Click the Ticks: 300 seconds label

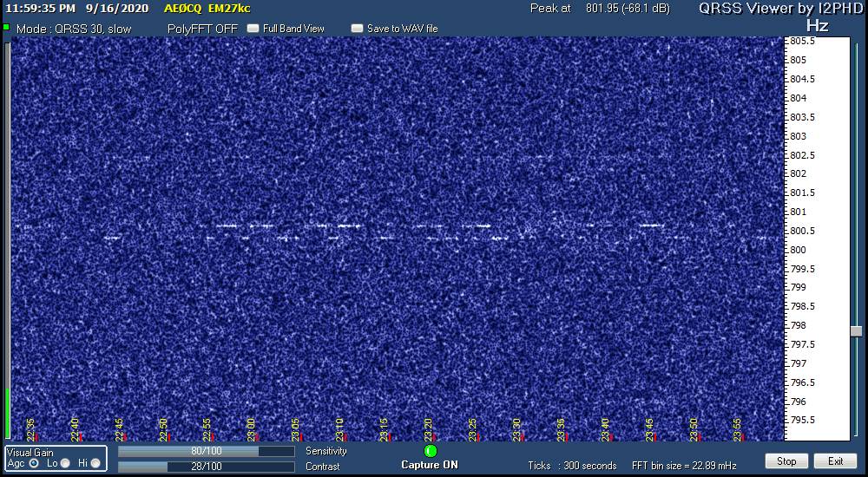572,466
